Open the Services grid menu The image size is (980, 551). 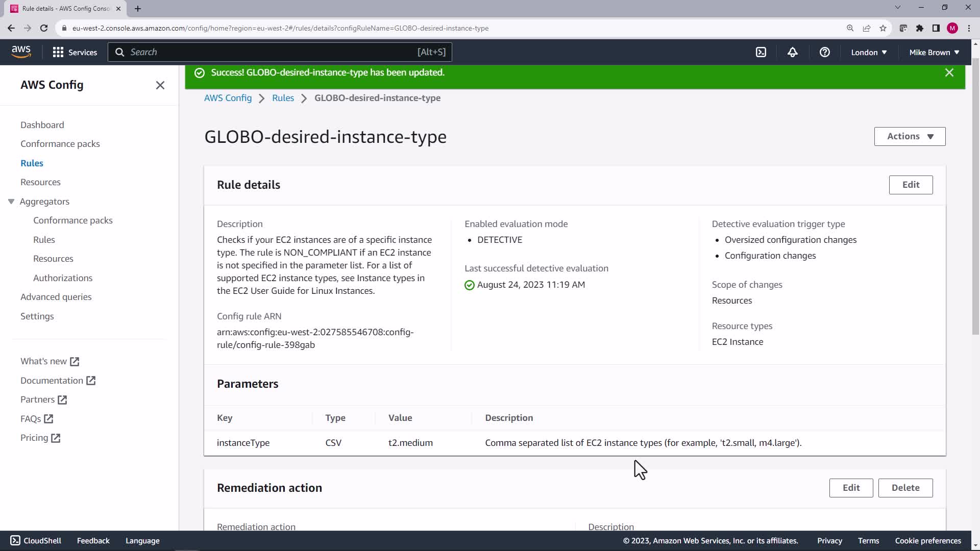click(75, 52)
